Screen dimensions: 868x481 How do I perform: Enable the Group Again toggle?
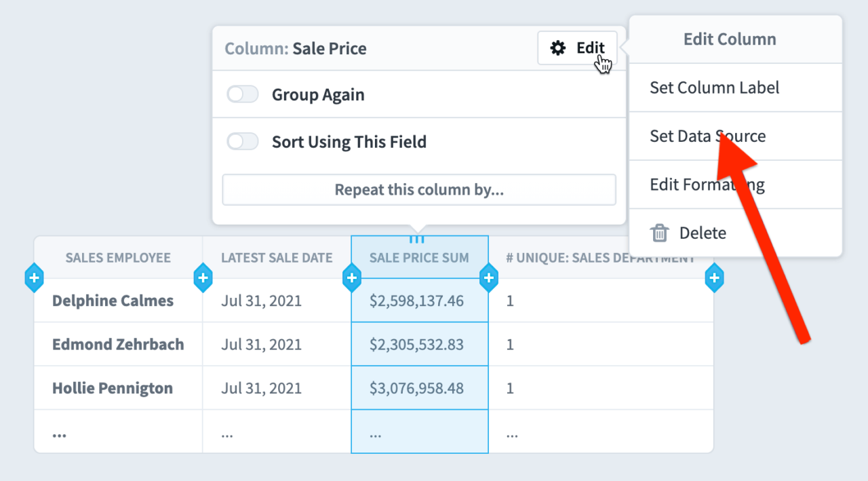pyautogui.click(x=242, y=94)
